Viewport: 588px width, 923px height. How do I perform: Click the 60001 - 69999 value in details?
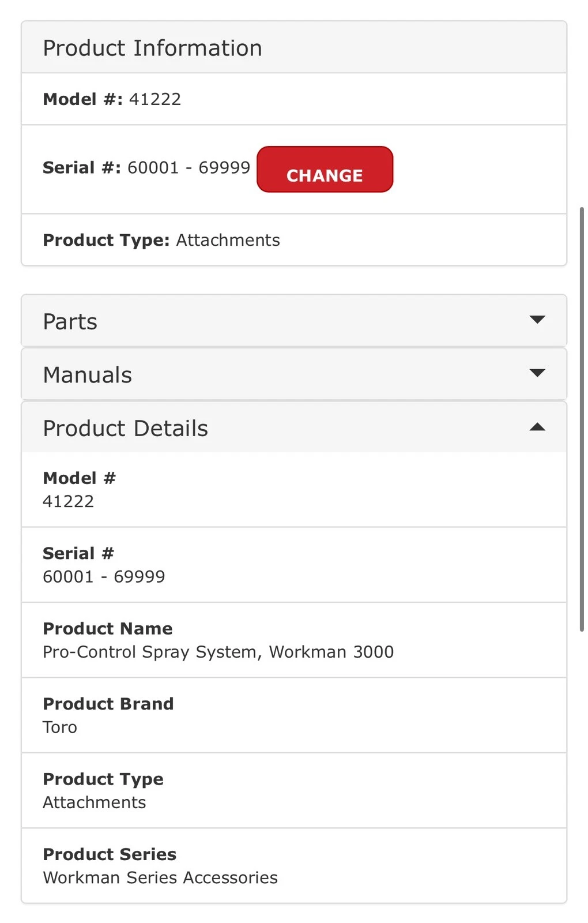(104, 576)
